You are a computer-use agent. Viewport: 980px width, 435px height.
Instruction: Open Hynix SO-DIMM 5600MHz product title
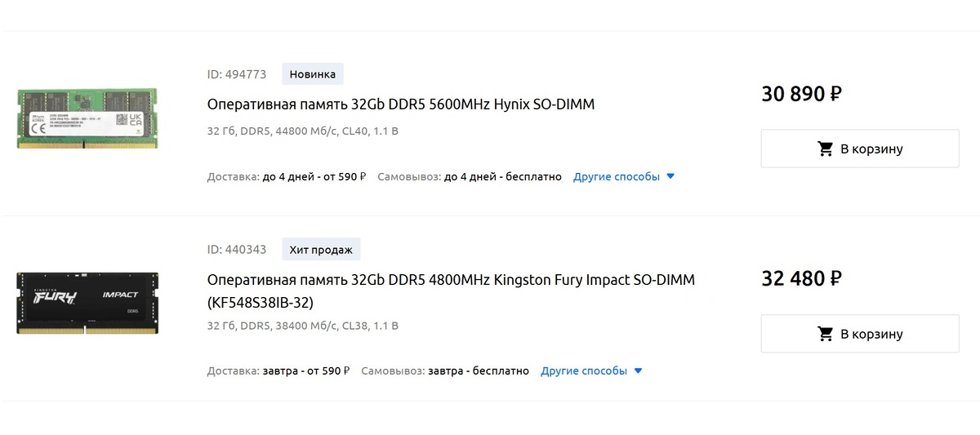[401, 104]
